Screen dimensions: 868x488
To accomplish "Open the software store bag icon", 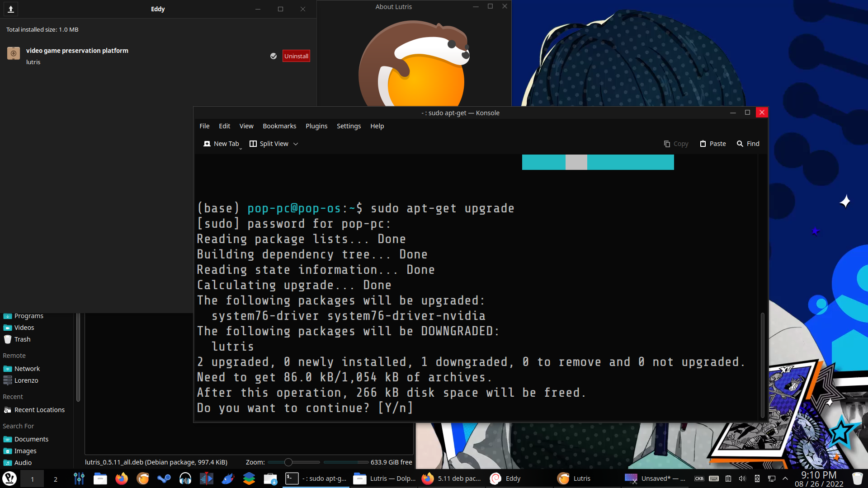I will [x=270, y=479].
